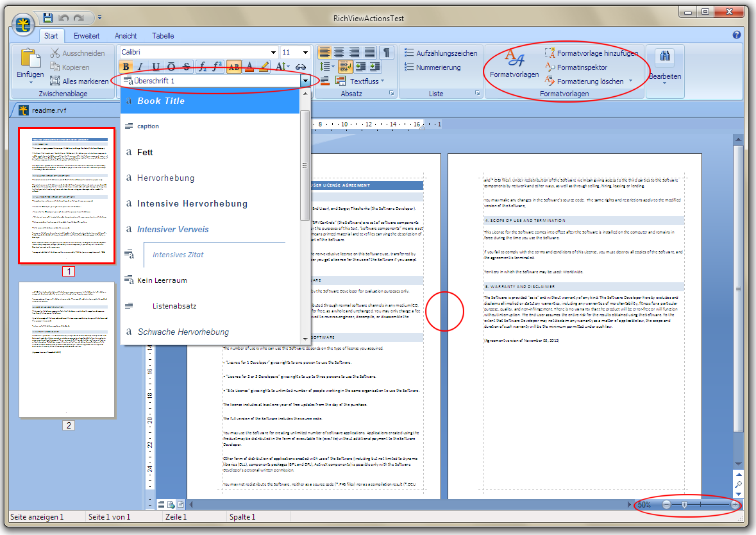Toggle show paragraph marks (¶)
Screen dimensions: 756x535
387,52
